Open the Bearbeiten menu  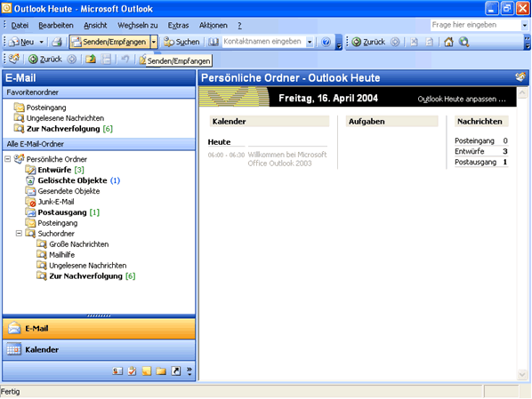coord(56,26)
